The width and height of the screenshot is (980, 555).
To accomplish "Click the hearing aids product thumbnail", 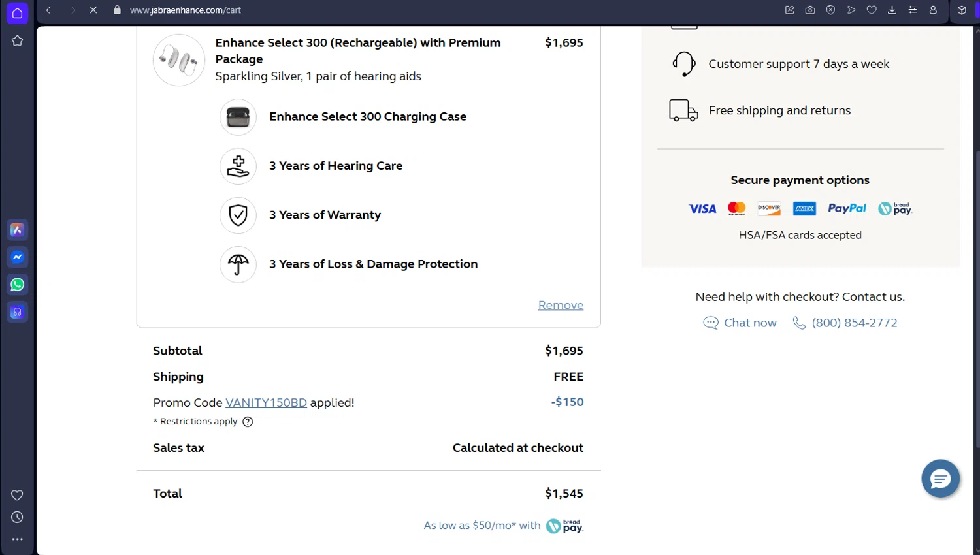I will (x=179, y=60).
